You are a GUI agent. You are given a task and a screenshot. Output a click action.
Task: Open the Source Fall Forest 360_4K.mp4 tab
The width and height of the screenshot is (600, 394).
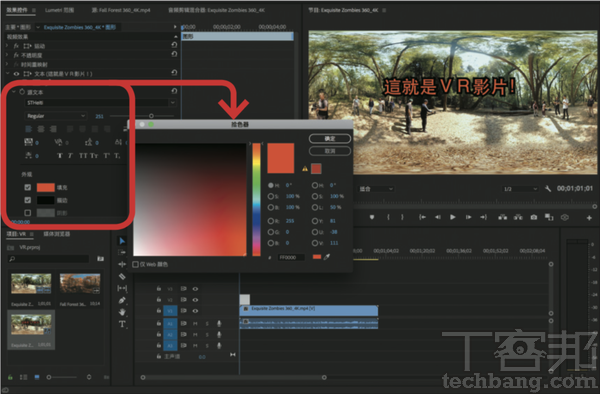[x=121, y=10]
